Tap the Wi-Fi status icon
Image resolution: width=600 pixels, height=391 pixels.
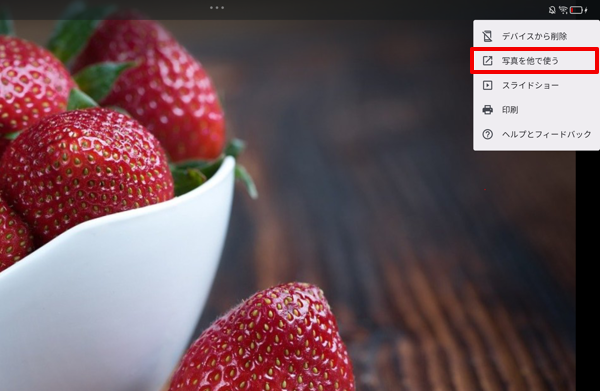point(563,10)
